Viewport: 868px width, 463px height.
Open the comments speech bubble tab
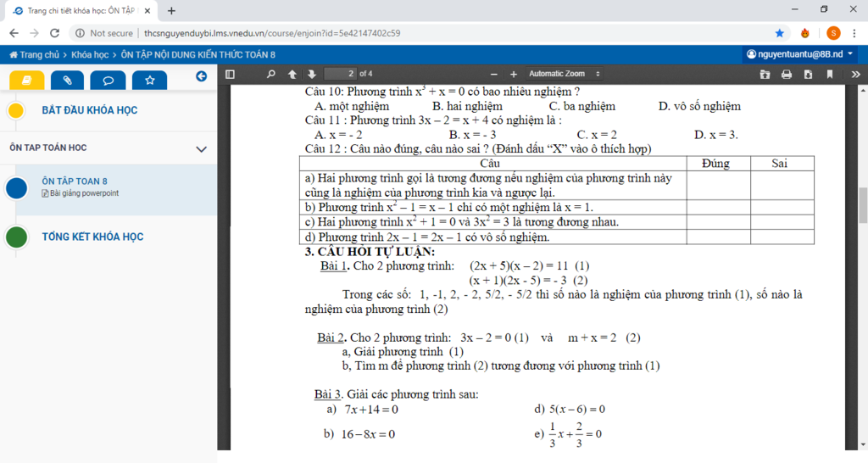[x=108, y=81]
